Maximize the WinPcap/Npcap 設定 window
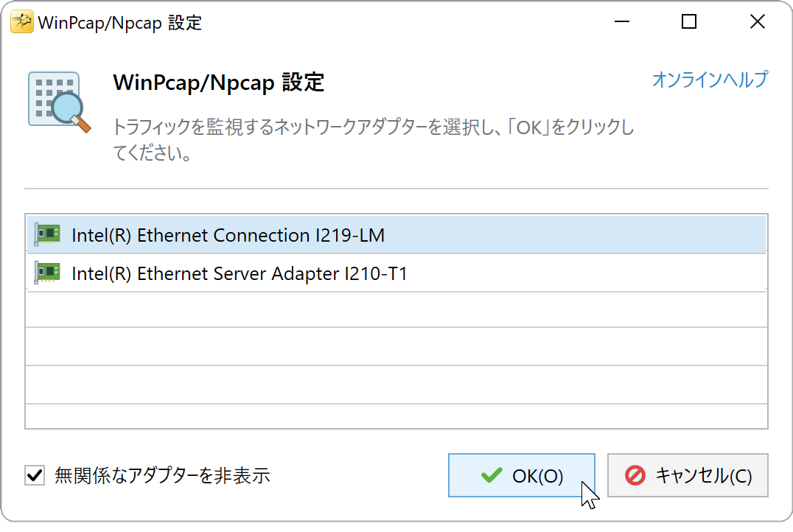 pyautogui.click(x=689, y=22)
